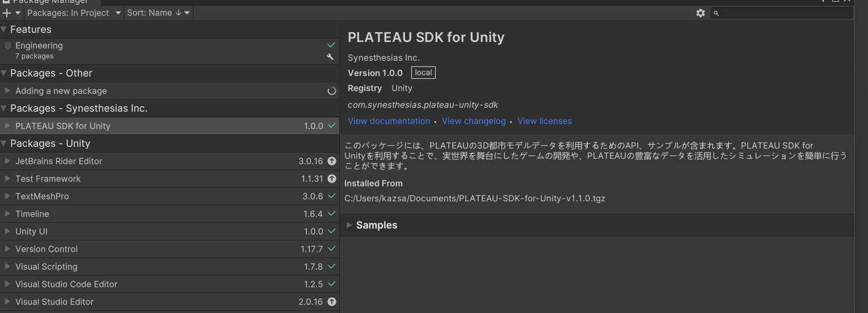Image resolution: width=868 pixels, height=313 pixels.
Task: Collapse the Features group header
Action: (x=5, y=29)
